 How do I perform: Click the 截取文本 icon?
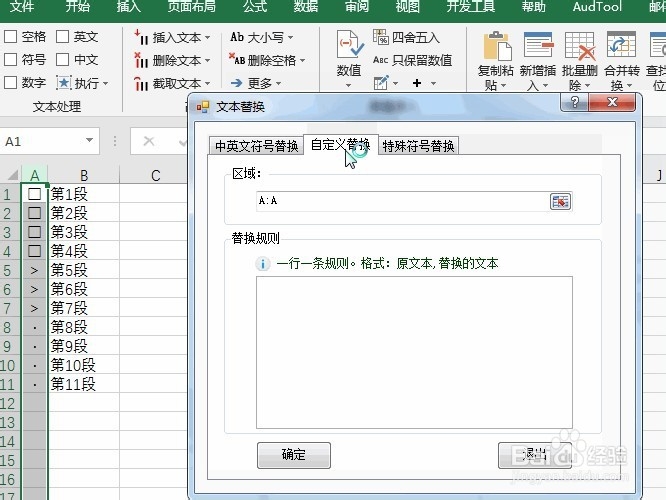[x=141, y=83]
